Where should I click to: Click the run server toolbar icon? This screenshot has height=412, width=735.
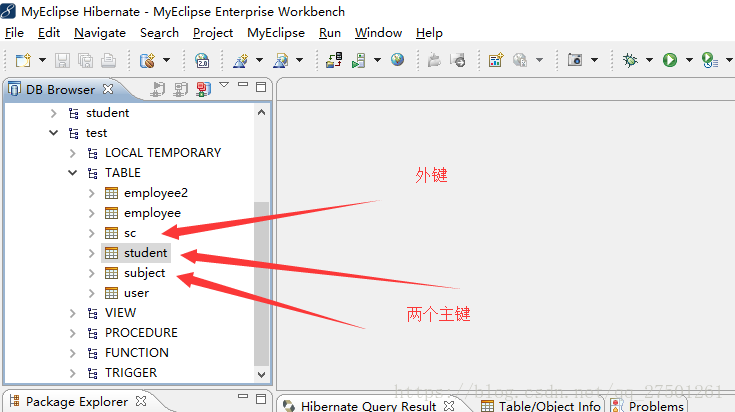point(359,60)
